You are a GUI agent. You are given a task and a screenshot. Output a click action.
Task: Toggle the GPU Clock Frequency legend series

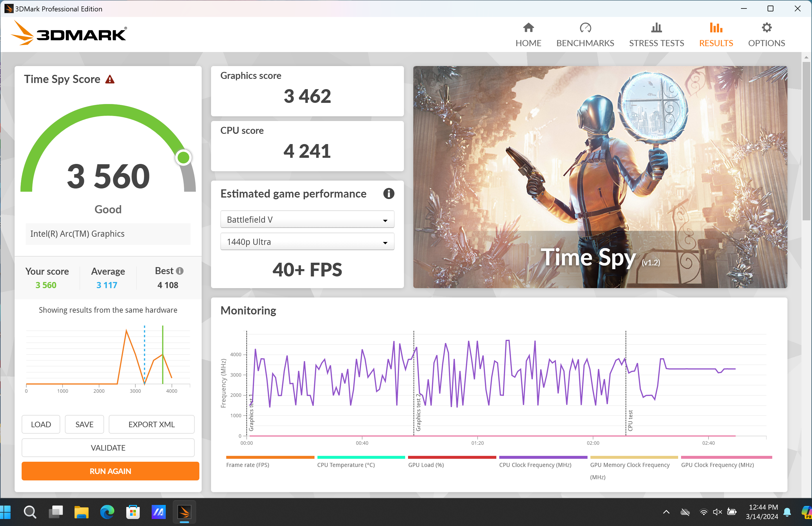point(726,462)
